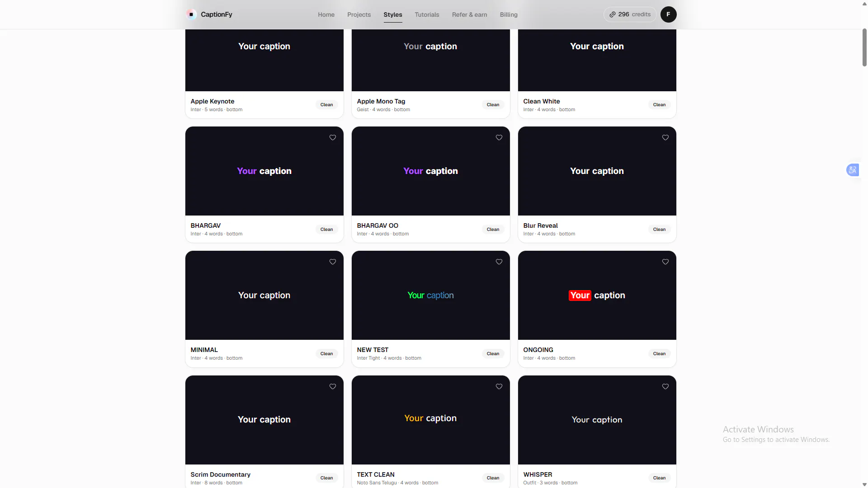868x488 pixels.
Task: Toggle favorite heart on MINIMAL card
Action: coord(333,262)
